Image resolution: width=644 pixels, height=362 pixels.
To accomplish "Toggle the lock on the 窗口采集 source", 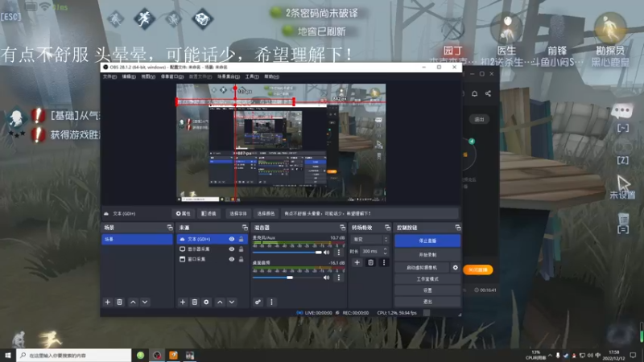I will pyautogui.click(x=241, y=259).
